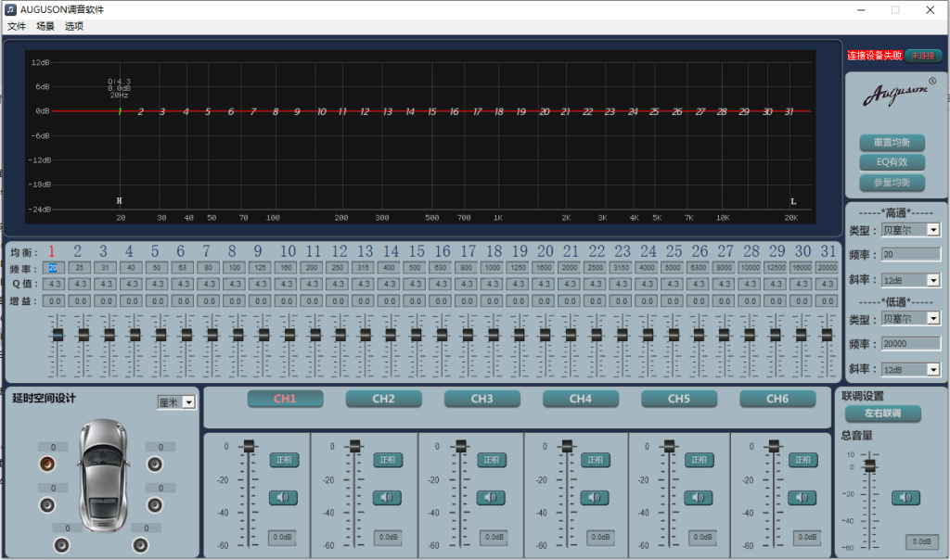950x560 pixels.
Task: Click the CH1 0.0dB level field
Action: (282, 537)
